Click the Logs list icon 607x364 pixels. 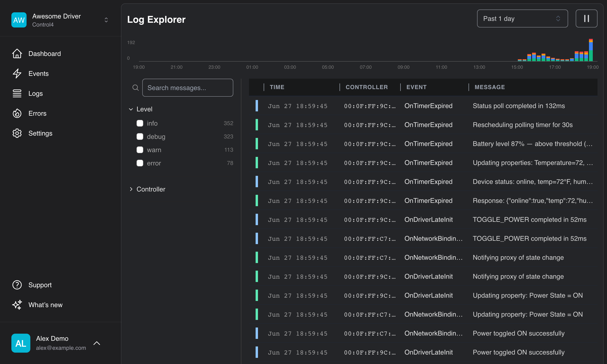point(17,93)
